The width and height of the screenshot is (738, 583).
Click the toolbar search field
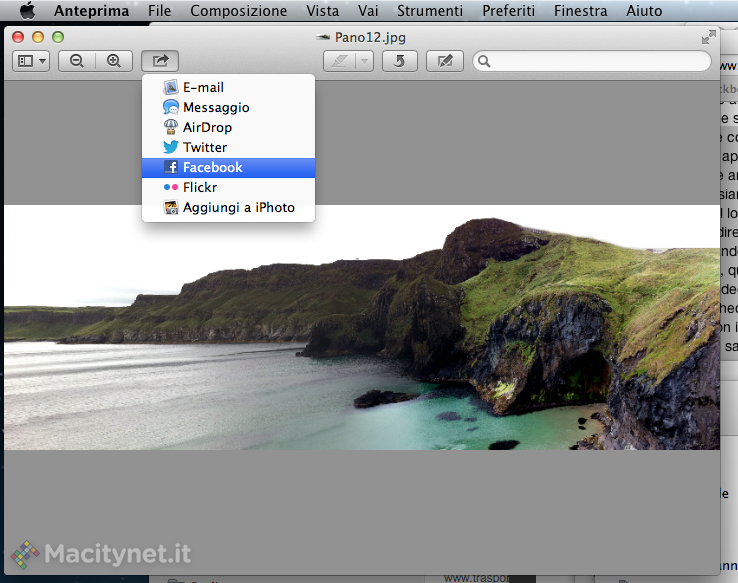(592, 61)
